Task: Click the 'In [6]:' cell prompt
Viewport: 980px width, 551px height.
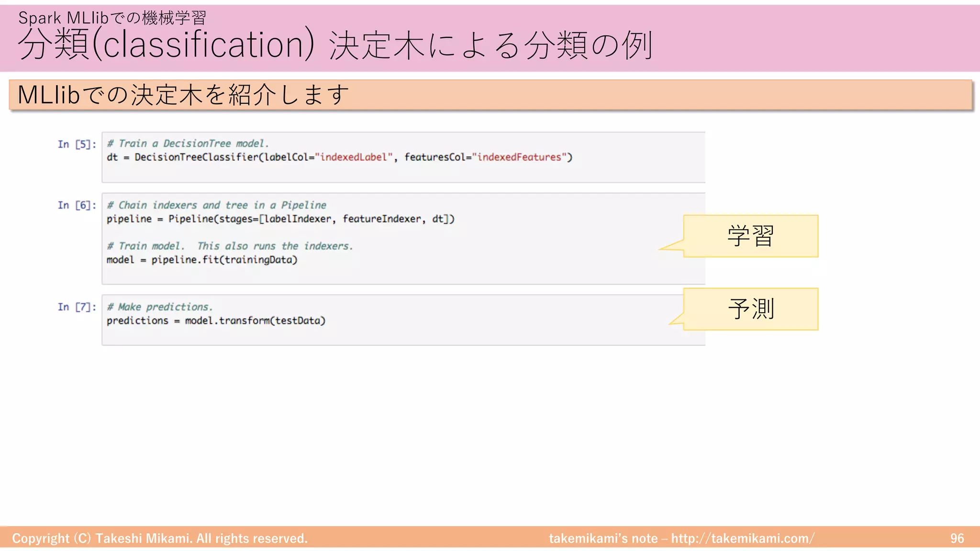Action: coord(77,205)
